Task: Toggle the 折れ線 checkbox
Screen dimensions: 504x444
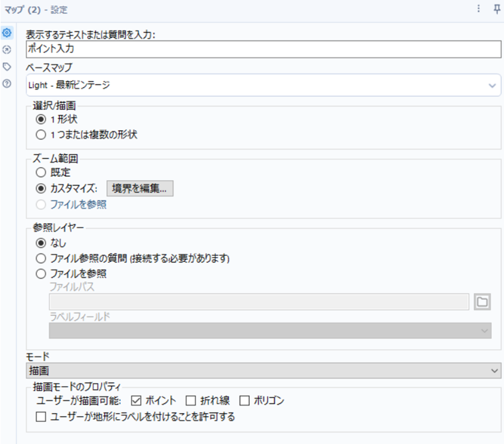Action: point(191,401)
